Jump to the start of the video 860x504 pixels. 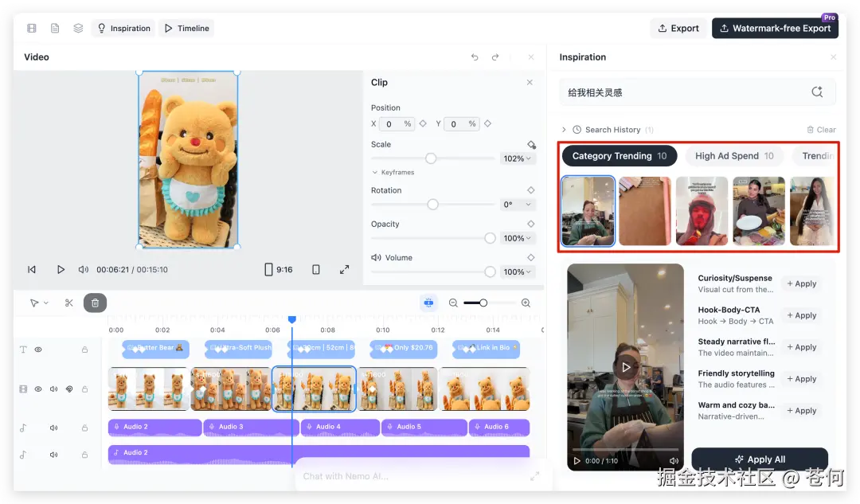[32, 269]
